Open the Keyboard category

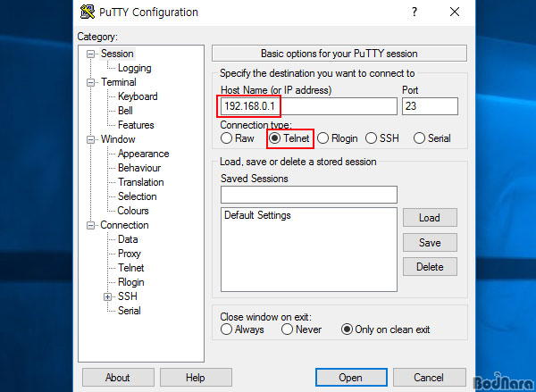138,96
